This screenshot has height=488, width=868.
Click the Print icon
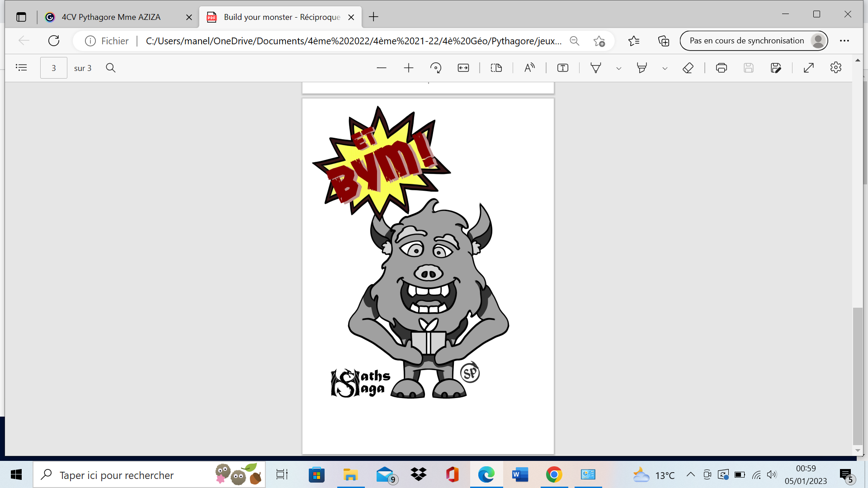[722, 68]
